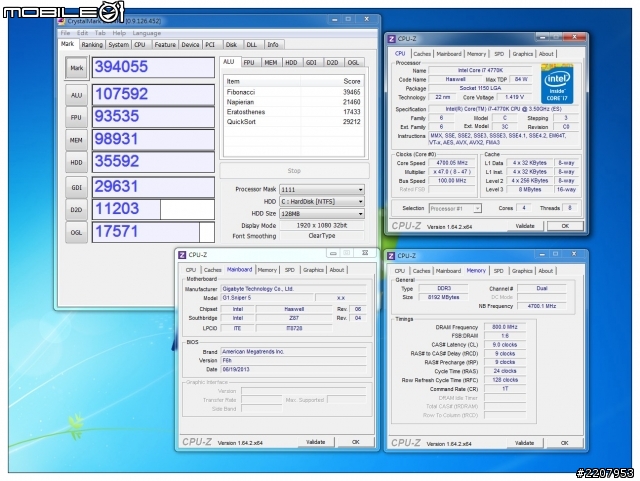
Task: Open SPD tab in the CPU-Z Memory window
Action: pyautogui.click(x=498, y=271)
